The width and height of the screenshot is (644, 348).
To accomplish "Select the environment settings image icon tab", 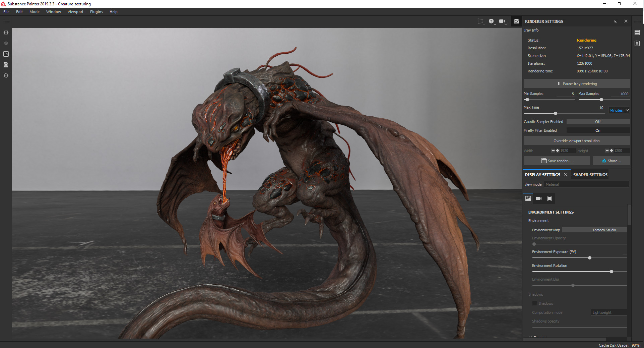I will (x=528, y=198).
